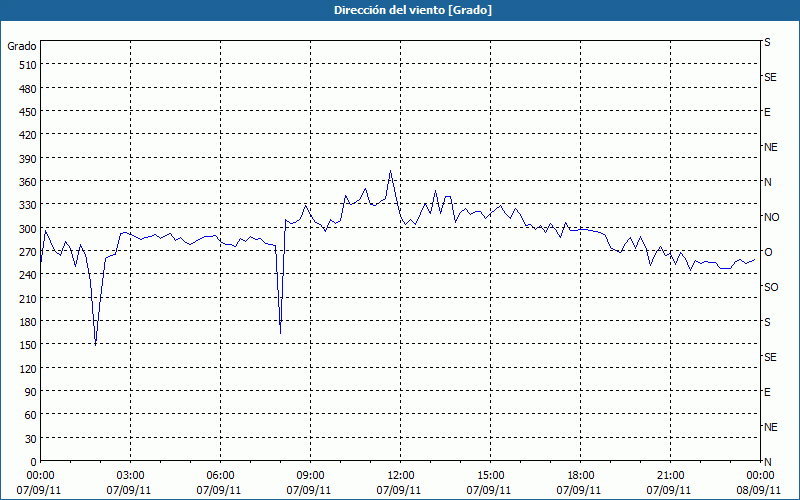
Task: Select the 270 value on the degree axis
Action: pos(28,252)
